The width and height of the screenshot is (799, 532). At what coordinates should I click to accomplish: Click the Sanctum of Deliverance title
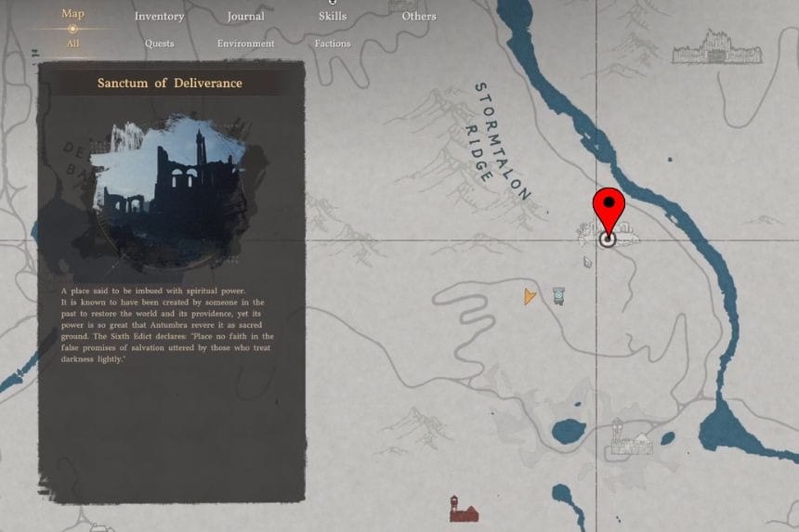click(x=170, y=83)
